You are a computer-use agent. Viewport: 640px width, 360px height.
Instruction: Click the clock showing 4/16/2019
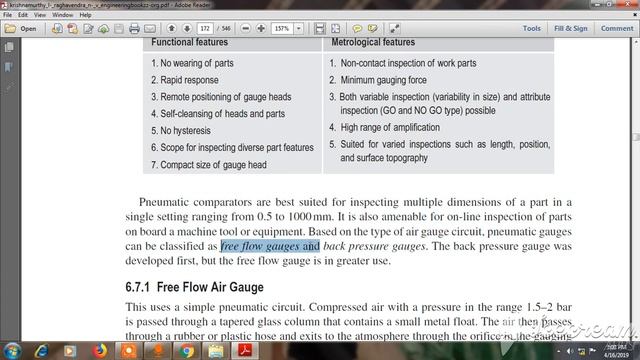tap(617, 351)
